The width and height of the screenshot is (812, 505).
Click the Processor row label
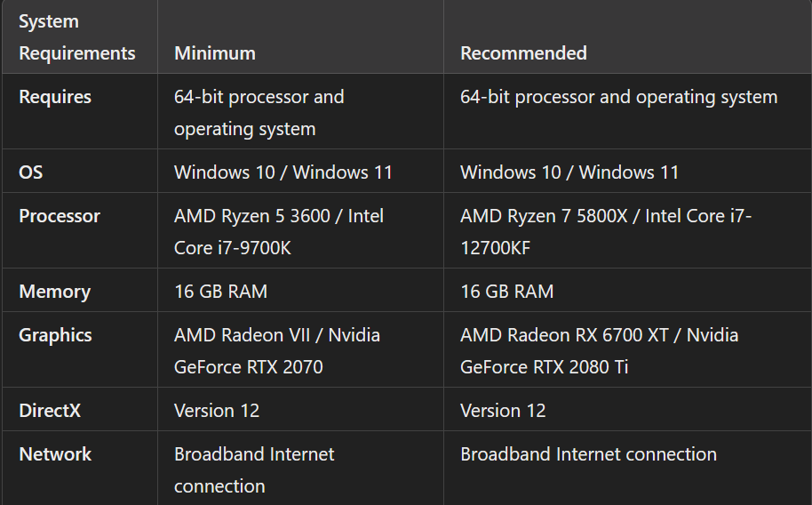(x=60, y=216)
